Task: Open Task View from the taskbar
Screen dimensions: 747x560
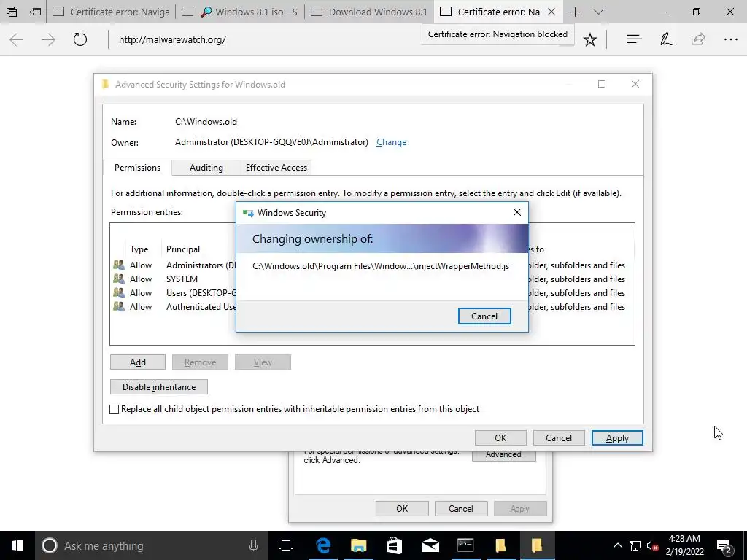Action: (286, 545)
